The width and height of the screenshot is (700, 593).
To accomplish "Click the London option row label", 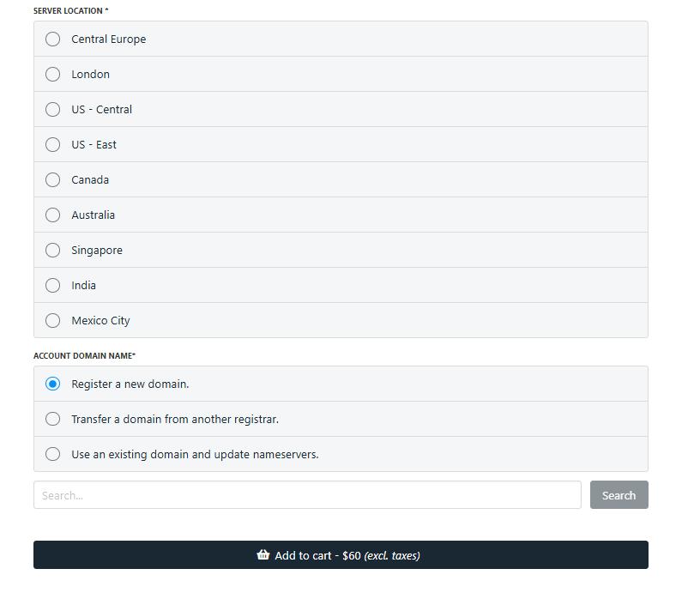I will pos(90,75).
